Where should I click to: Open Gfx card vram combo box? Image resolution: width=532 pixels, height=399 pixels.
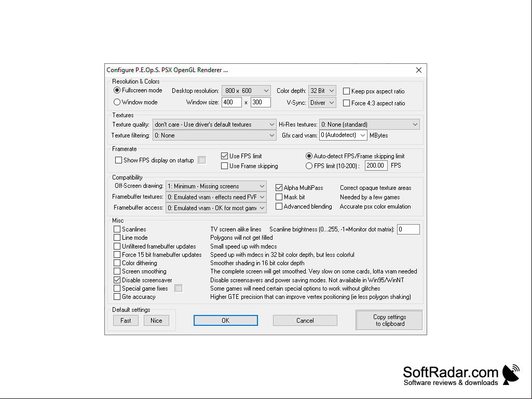point(343,135)
